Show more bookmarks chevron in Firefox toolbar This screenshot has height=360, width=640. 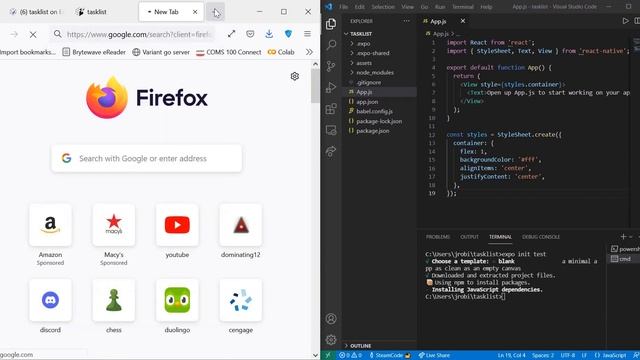click(309, 52)
